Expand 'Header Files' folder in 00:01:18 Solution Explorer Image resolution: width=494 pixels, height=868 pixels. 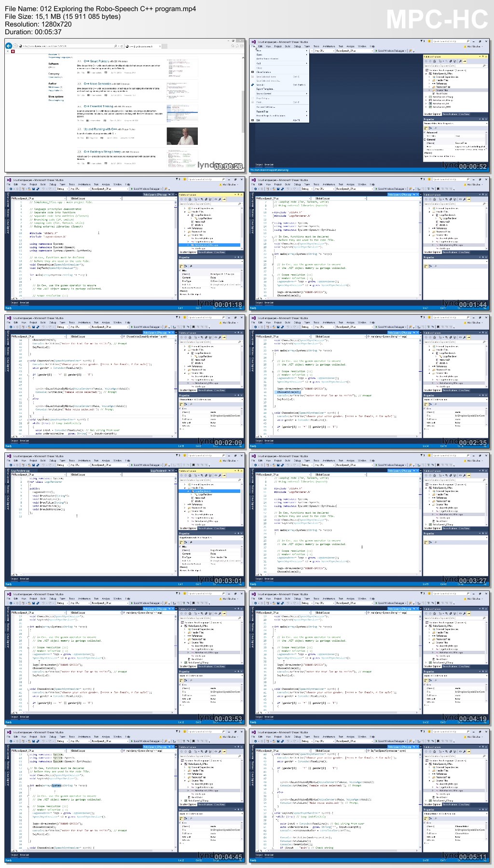coord(185,211)
